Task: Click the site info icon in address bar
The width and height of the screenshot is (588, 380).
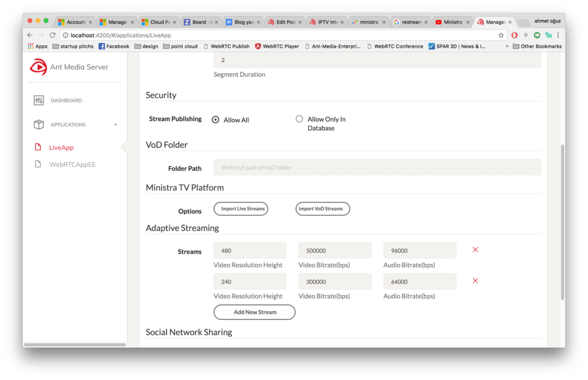Action: pos(65,35)
